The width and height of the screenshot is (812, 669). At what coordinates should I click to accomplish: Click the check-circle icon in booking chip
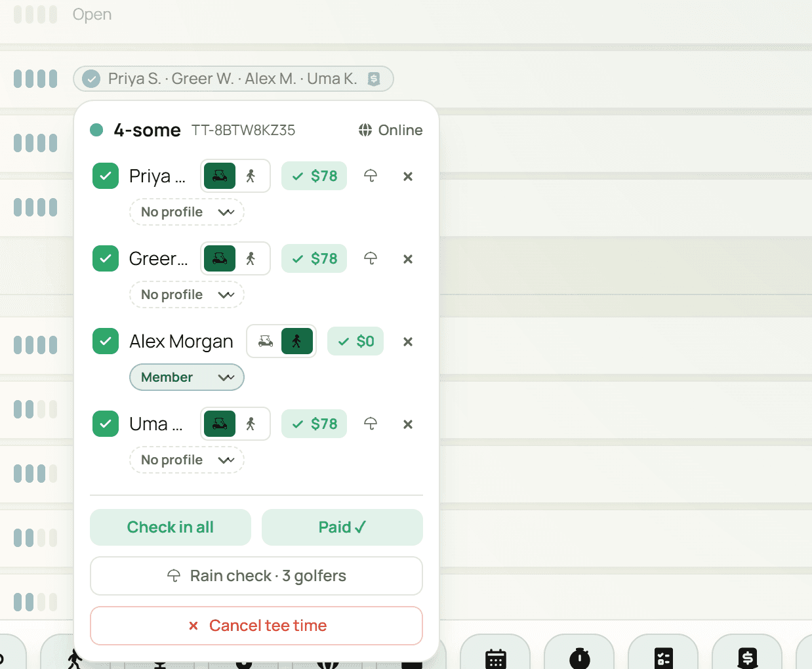pos(91,79)
